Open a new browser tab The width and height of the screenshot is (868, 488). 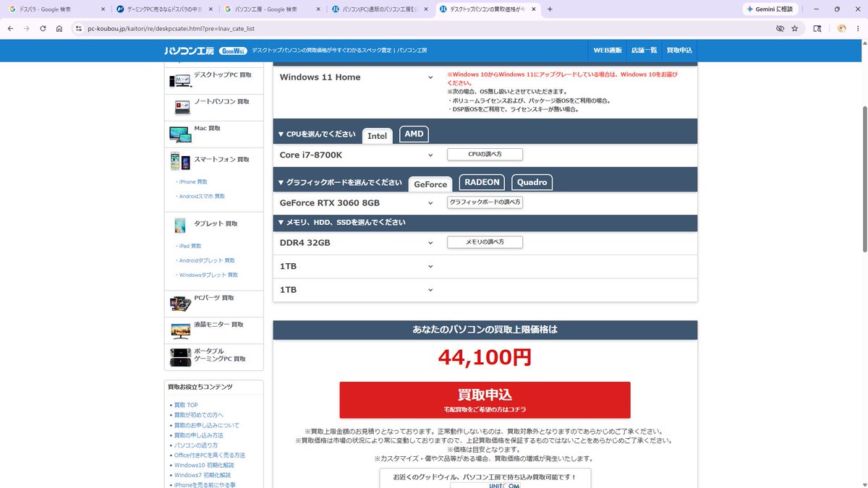(550, 9)
